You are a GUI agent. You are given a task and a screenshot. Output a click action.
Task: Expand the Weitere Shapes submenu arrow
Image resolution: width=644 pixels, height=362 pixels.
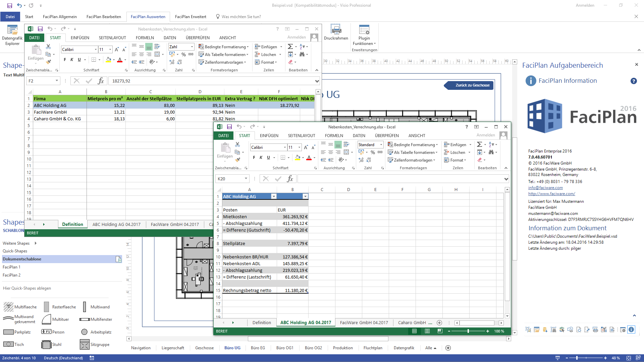(x=36, y=243)
